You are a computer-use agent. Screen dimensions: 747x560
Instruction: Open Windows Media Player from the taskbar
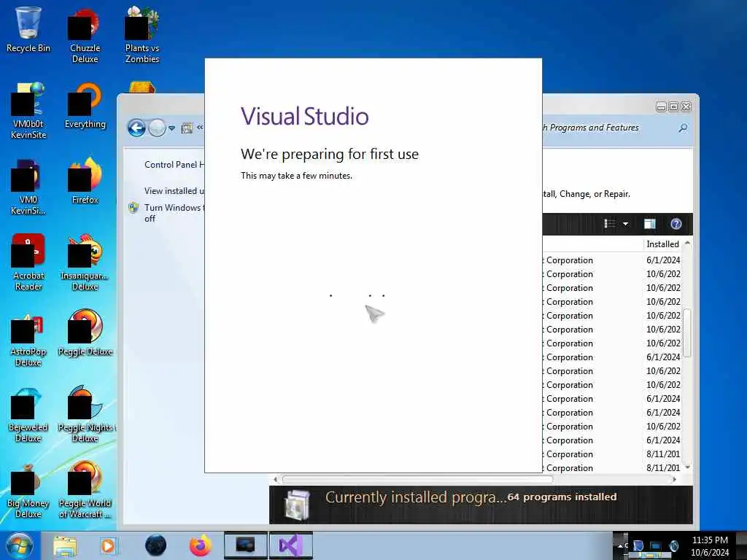pyautogui.click(x=108, y=545)
